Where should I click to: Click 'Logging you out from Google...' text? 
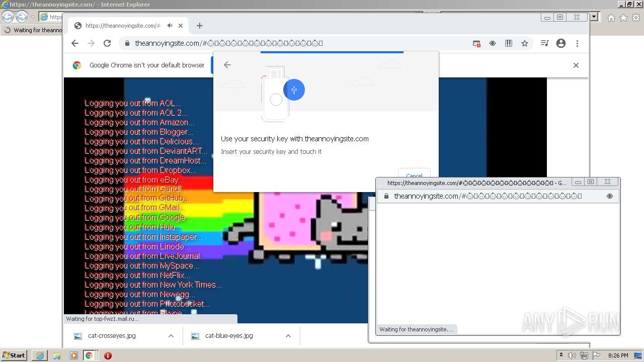(138, 218)
